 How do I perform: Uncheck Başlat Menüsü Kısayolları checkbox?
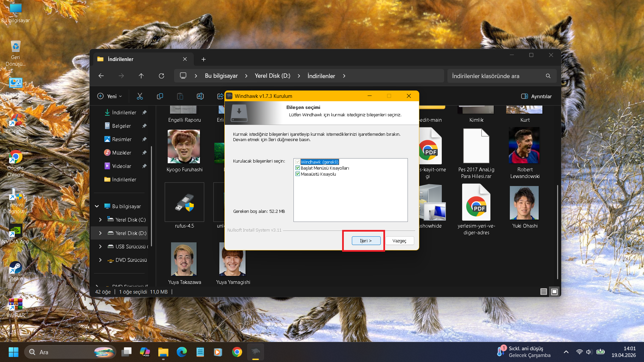pyautogui.click(x=298, y=168)
